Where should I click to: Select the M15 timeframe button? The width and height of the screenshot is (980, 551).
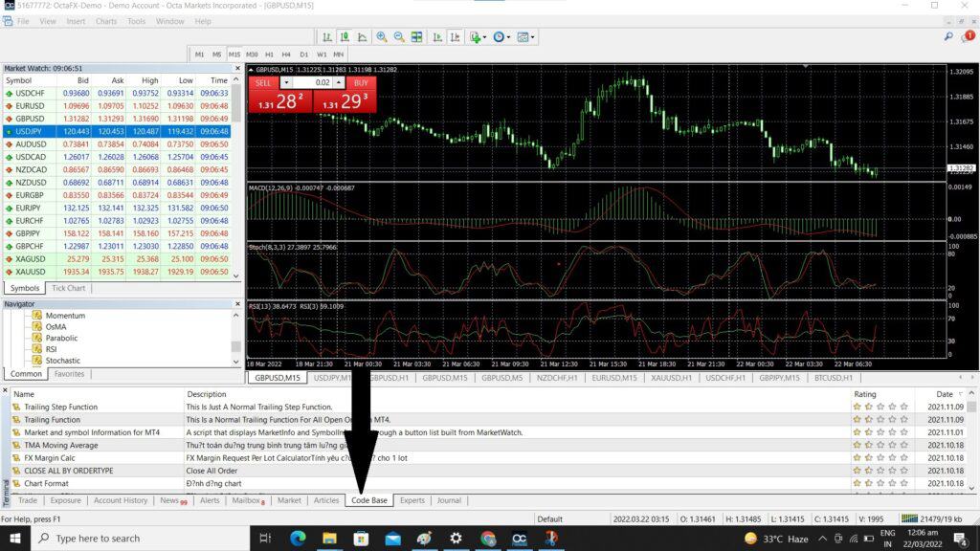234,55
